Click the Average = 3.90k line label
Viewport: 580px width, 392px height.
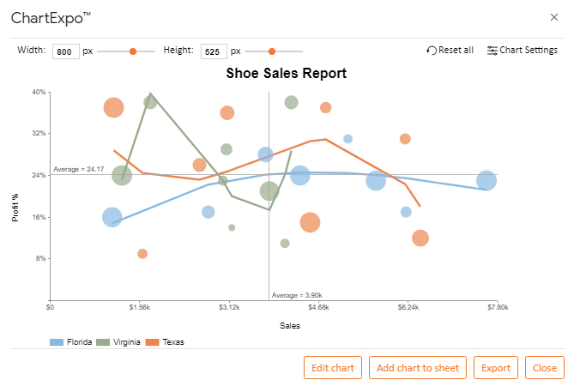(297, 295)
